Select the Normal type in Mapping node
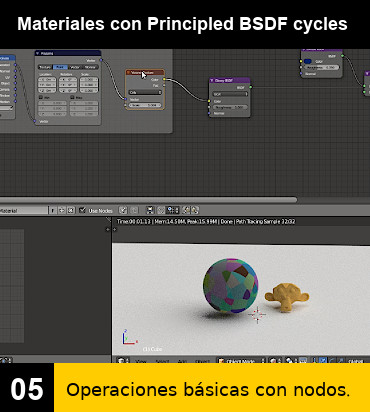This screenshot has height=412, width=370. 90,67
